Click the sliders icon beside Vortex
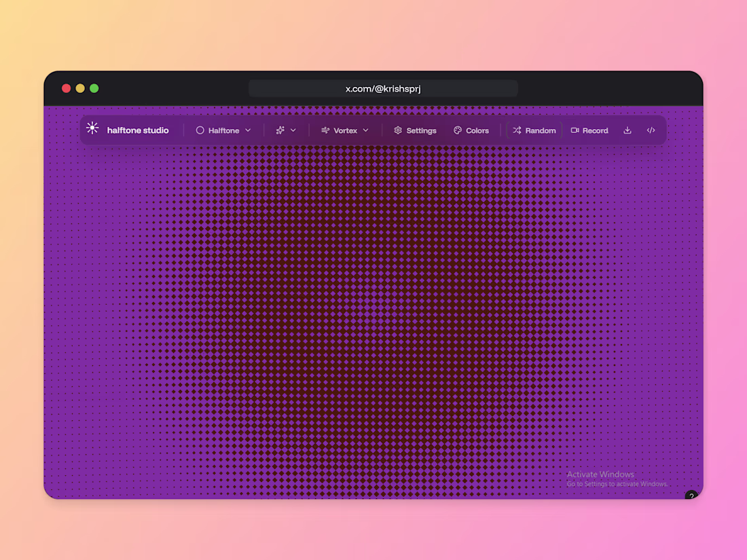This screenshot has width=747, height=560. point(325,130)
